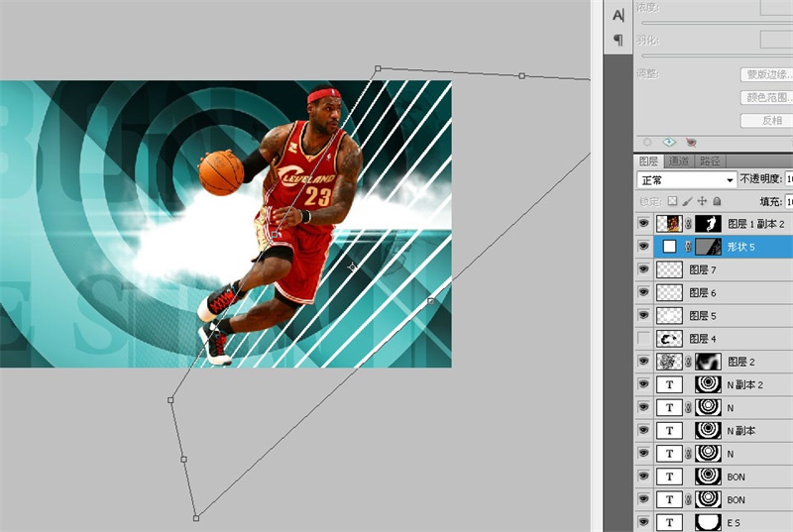
Task: Open the Character panel icon
Action: click(619, 15)
